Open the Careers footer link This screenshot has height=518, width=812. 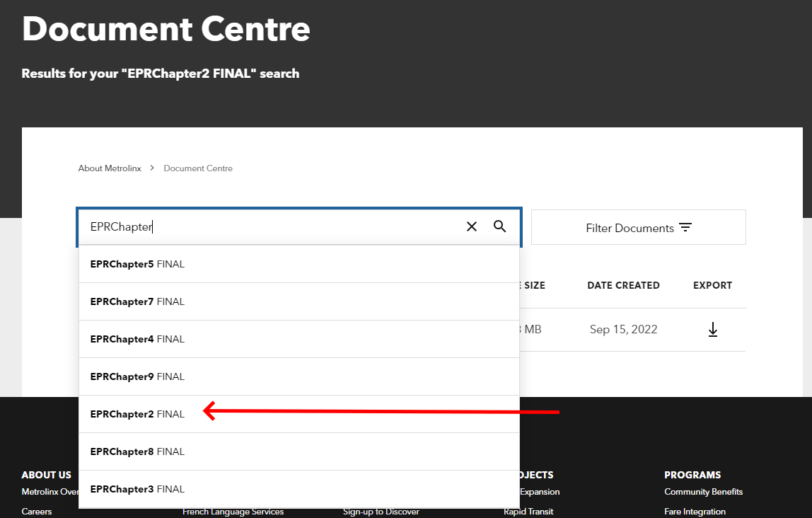(37, 512)
